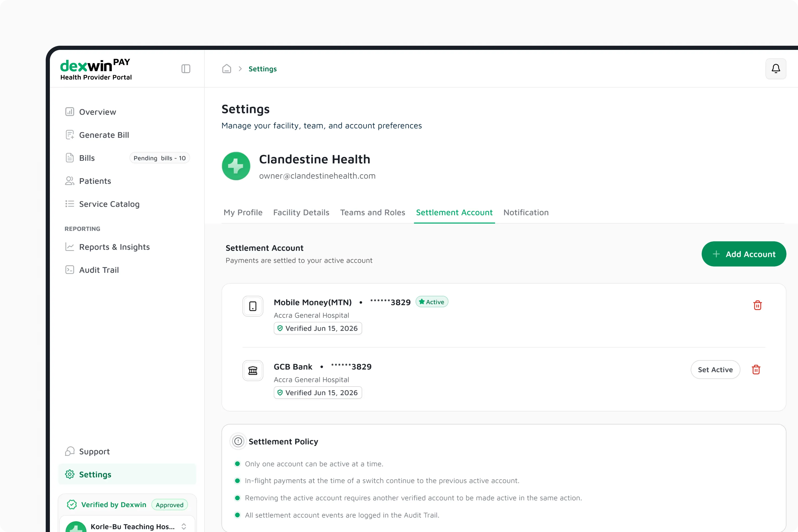The width and height of the screenshot is (798, 532).
Task: Click GCB Bank Verified Jun 15, 2026 badge
Action: click(318, 393)
